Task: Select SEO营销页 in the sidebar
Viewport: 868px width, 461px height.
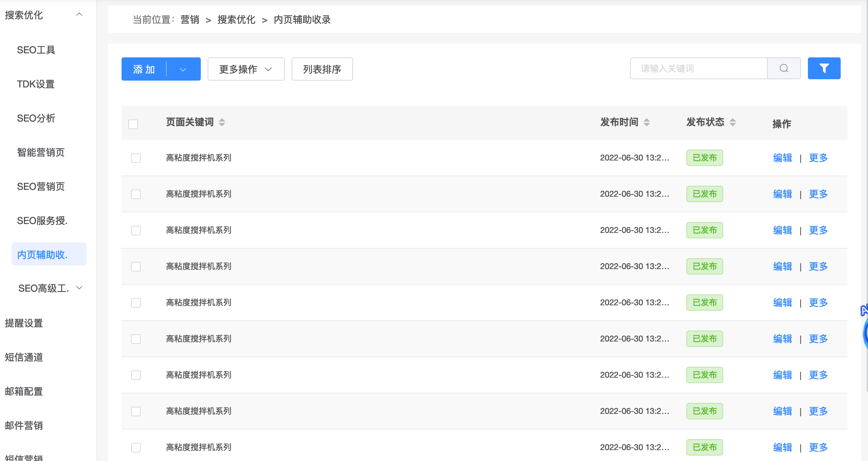Action: (x=41, y=187)
